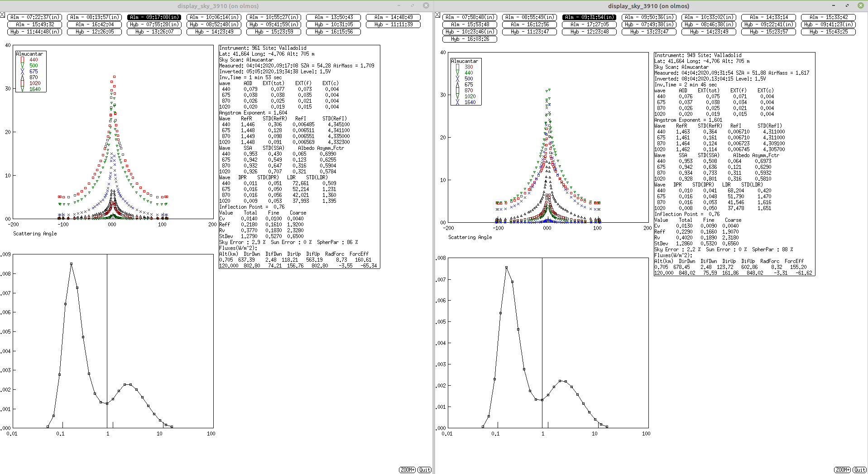
Task: Open Hyb - 10:23:46(in) scan
Action: tap(470, 32)
